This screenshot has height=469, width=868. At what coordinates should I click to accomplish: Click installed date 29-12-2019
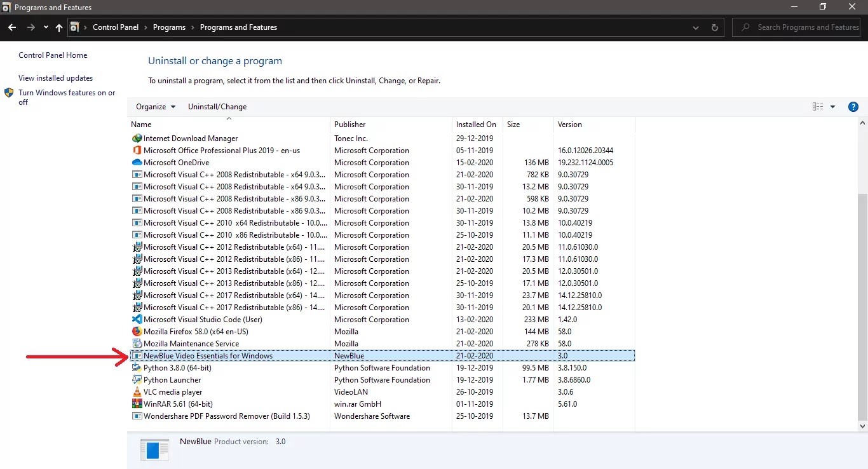click(475, 139)
